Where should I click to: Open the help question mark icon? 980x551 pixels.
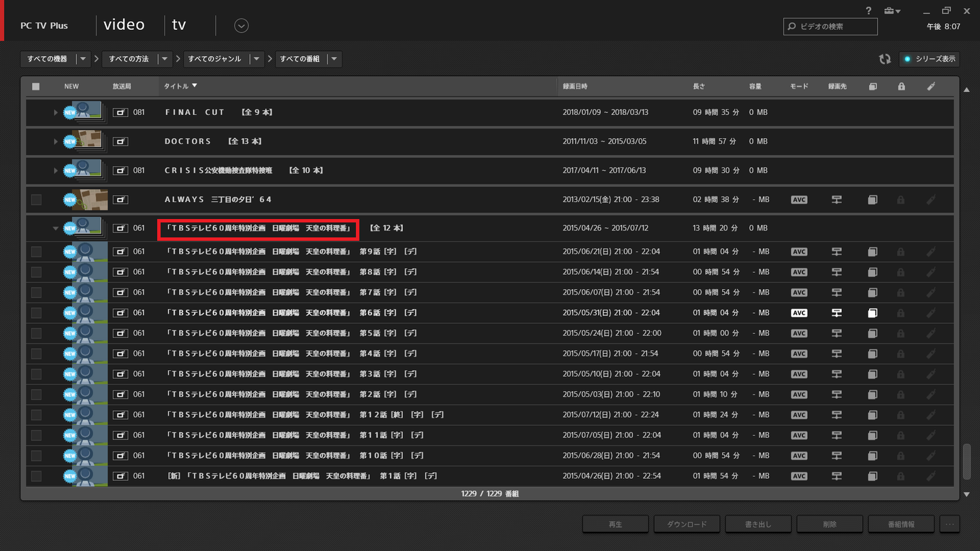(x=868, y=11)
